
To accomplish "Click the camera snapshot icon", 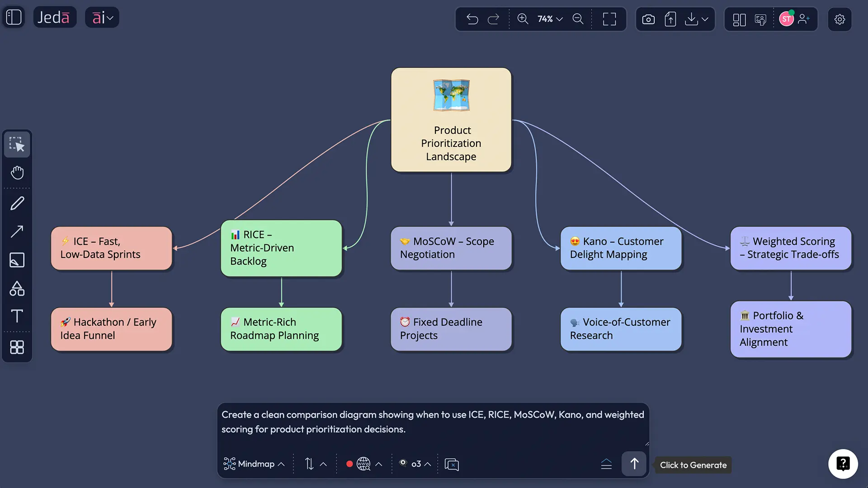I will tap(648, 19).
